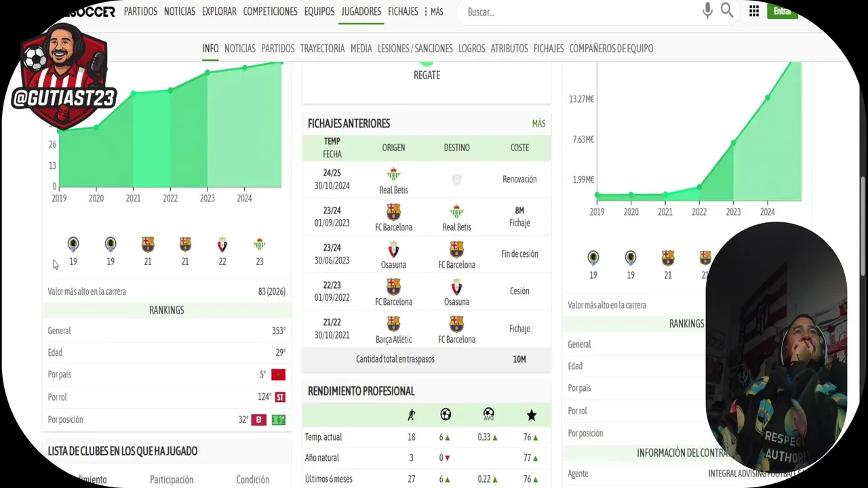Click the 'Fin de cesión' cost cell

pyautogui.click(x=519, y=254)
